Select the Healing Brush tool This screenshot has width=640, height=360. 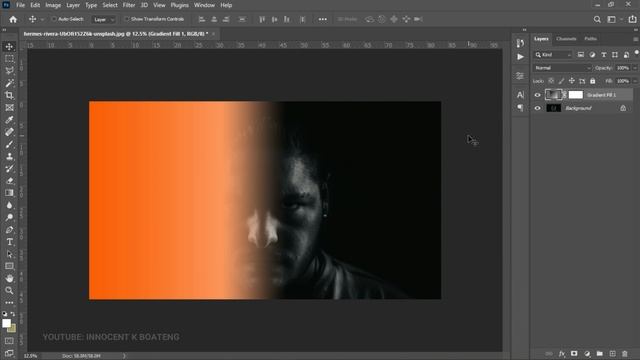(x=9, y=132)
